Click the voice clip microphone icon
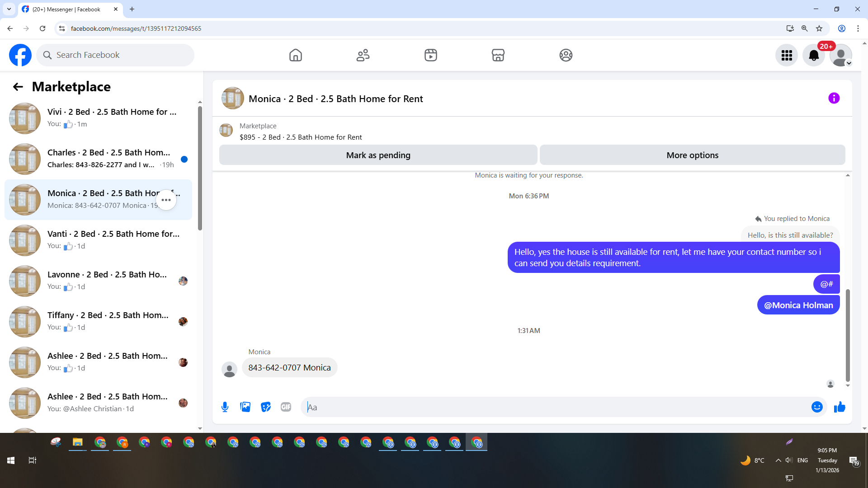The image size is (868, 488). click(225, 407)
